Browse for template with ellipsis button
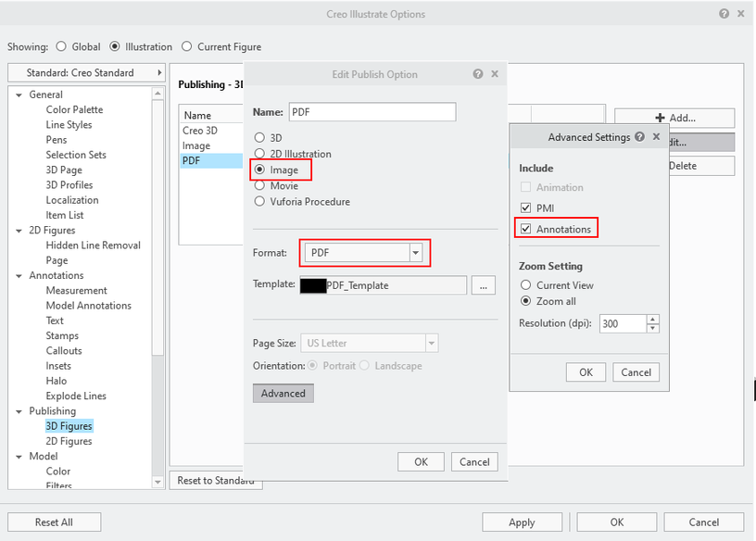The image size is (756, 541). (485, 285)
